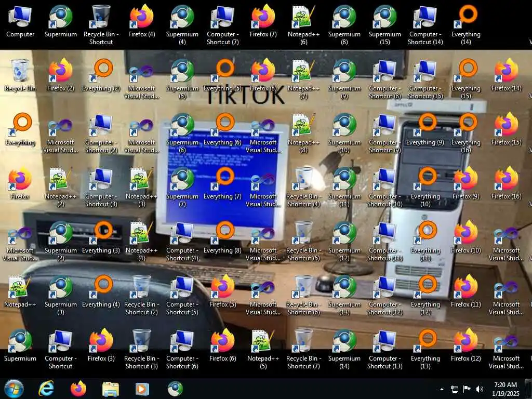Select the Everything (9) shortcut
Viewport: 532px width, 399px height.
pos(425,130)
